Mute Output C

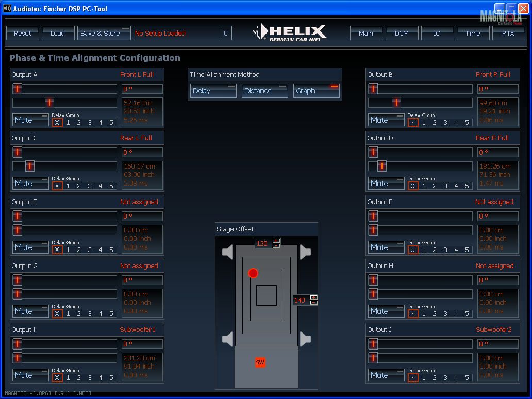tap(30, 183)
